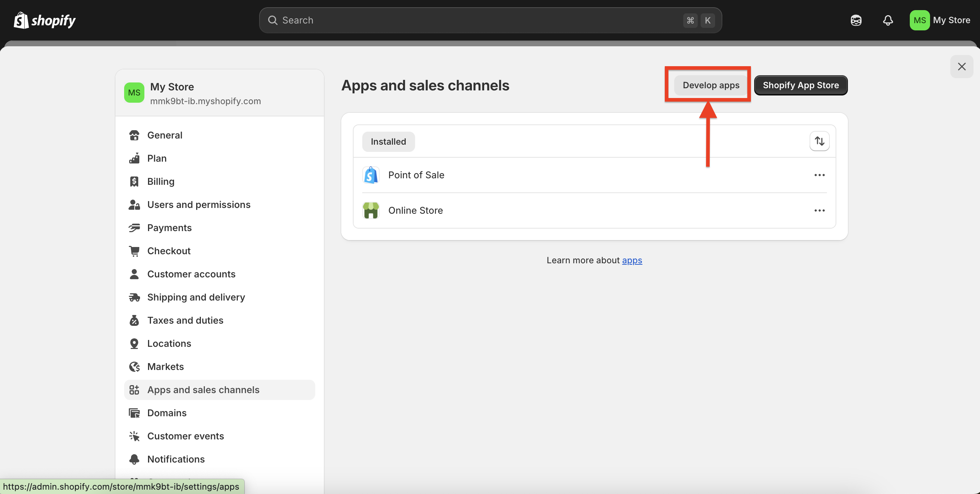Click the Develop apps button
The image size is (980, 494).
coord(711,85)
